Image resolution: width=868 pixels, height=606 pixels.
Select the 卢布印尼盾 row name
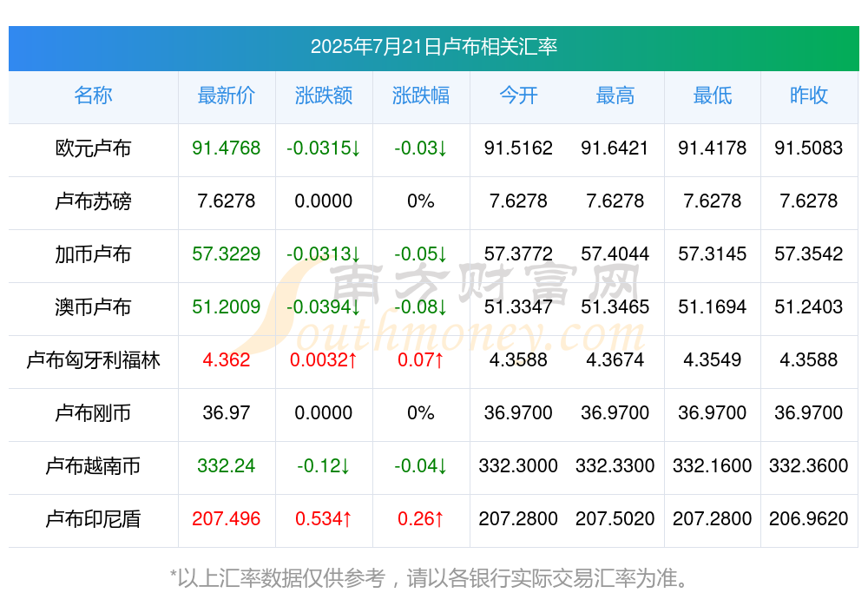(x=93, y=519)
